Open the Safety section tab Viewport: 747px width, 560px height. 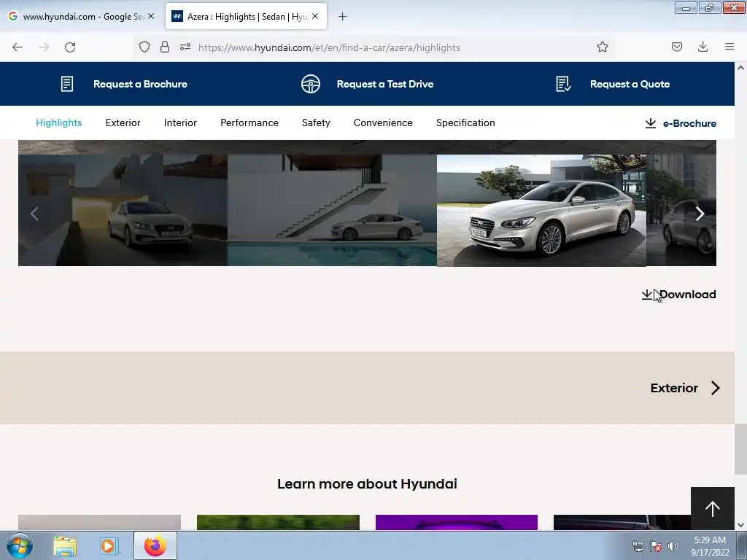click(x=316, y=122)
